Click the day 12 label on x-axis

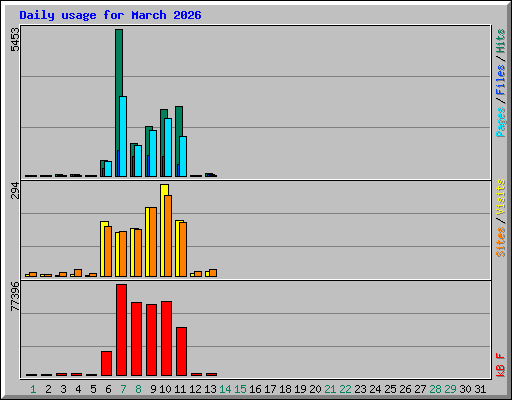click(195, 389)
